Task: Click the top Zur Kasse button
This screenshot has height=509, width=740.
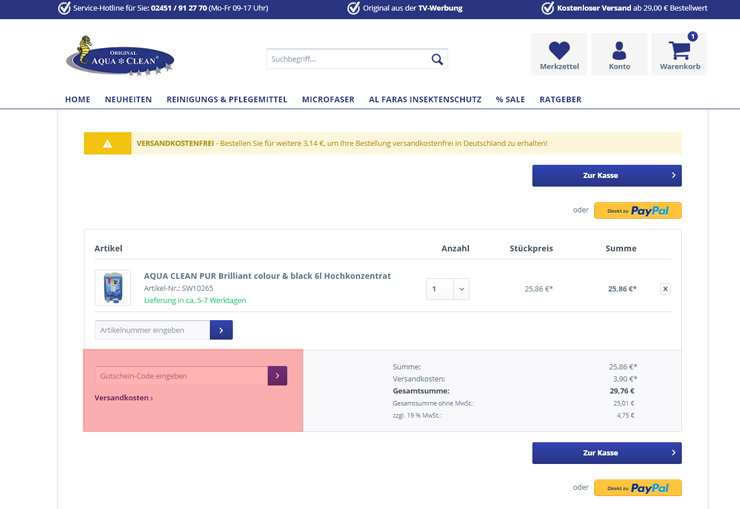Action: coord(607,175)
